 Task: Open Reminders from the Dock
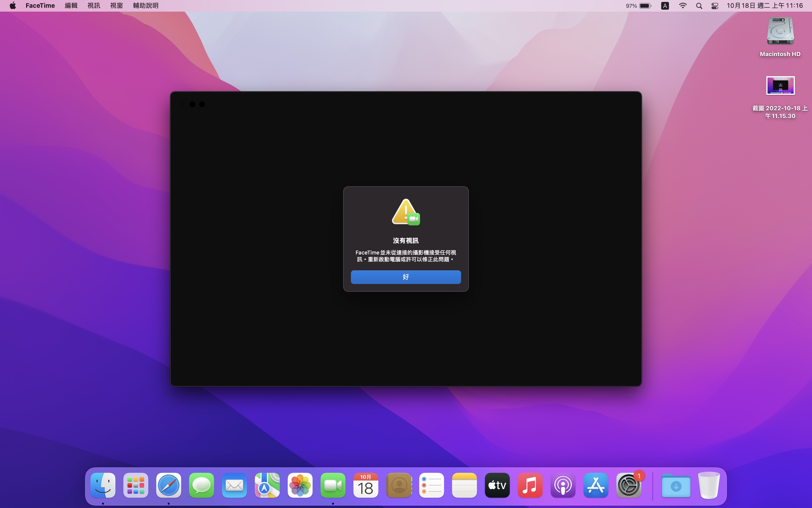click(432, 485)
